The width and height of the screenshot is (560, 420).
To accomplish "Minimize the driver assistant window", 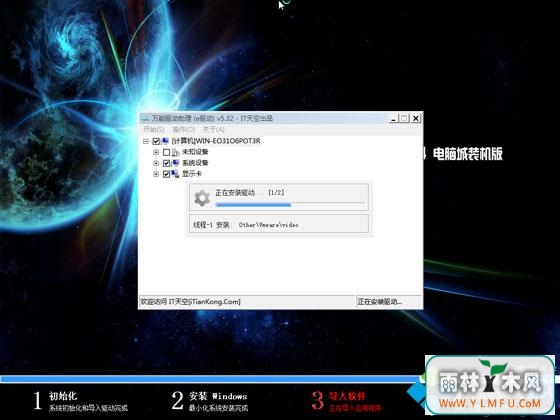I will [x=393, y=118].
